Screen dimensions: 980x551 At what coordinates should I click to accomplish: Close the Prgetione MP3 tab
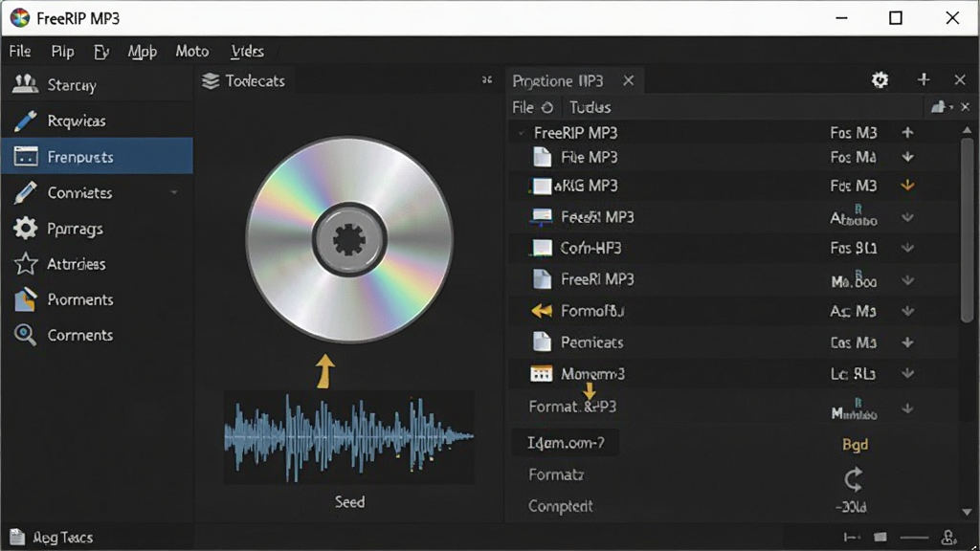[x=628, y=80]
